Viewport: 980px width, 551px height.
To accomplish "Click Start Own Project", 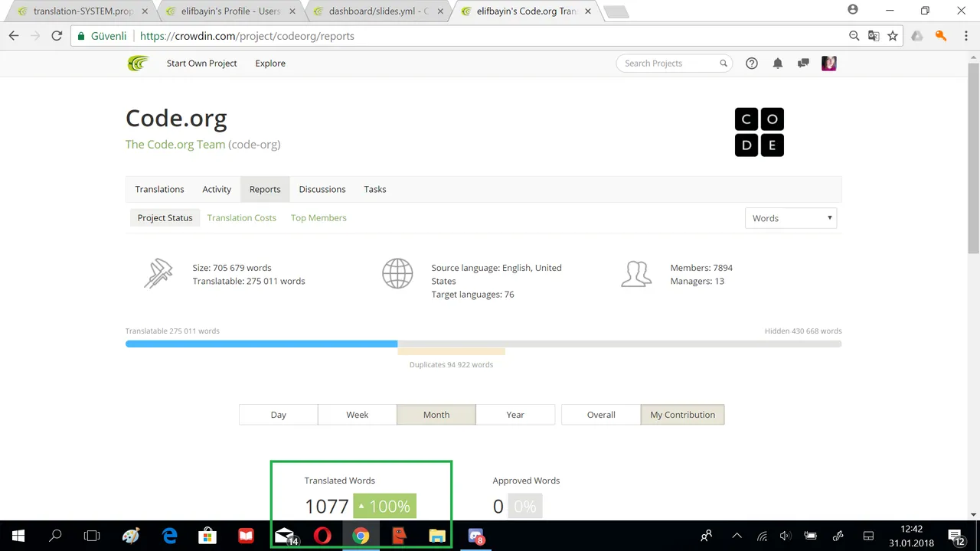I will point(202,64).
